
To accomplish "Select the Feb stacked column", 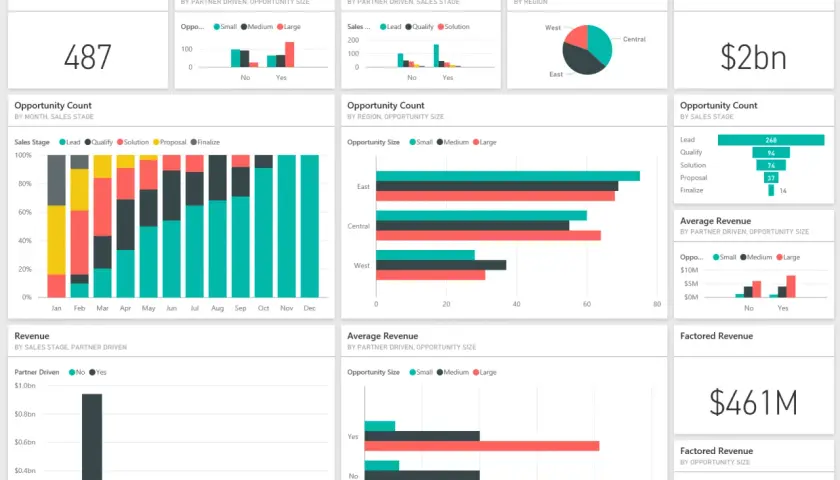I will (x=79, y=226).
